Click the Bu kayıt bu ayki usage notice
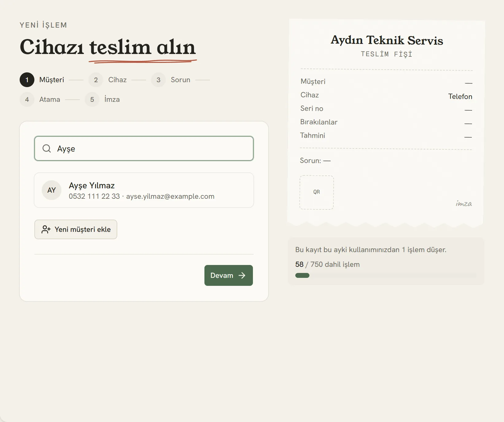The width and height of the screenshot is (504, 422). pos(371,250)
